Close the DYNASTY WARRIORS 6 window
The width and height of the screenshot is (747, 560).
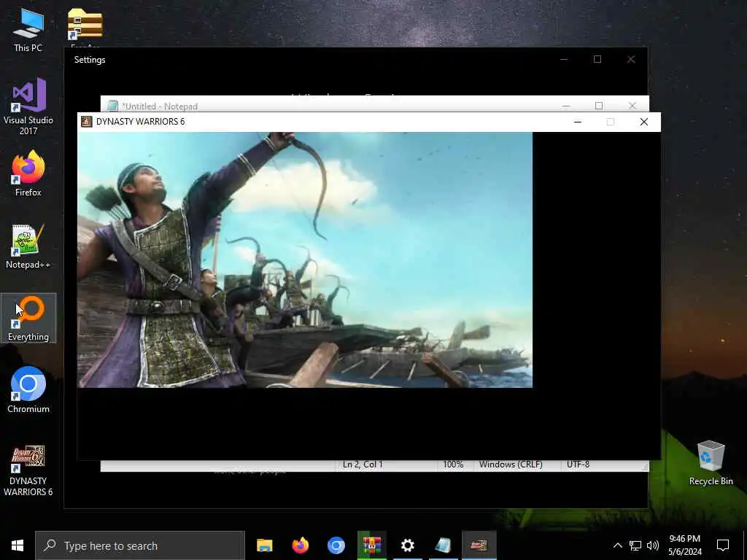643,122
